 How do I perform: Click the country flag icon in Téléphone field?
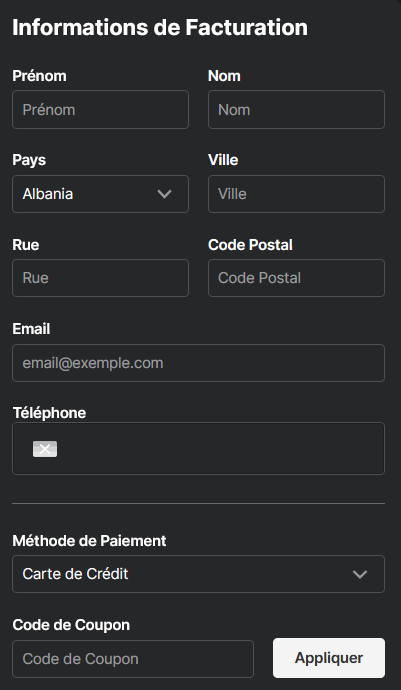click(x=45, y=449)
